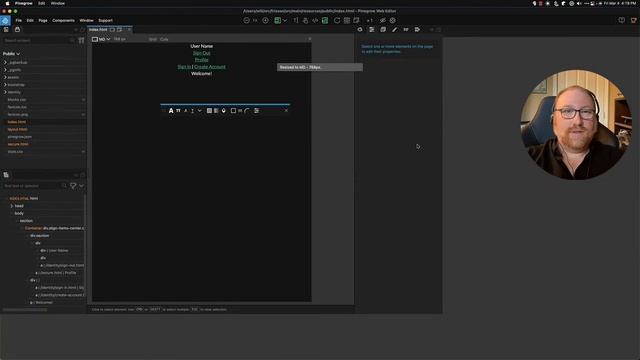Open the Element properties panel icon
The image size is (640, 360).
pos(360,29)
